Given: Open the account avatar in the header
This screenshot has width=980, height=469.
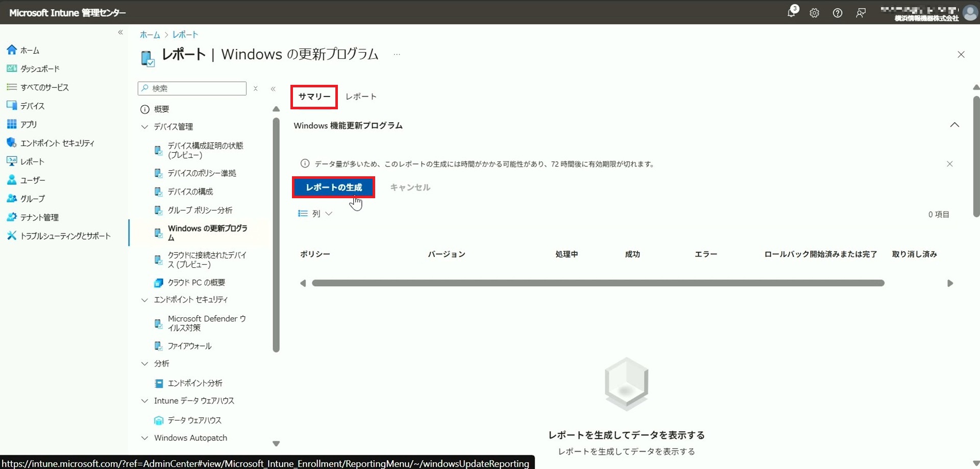Looking at the screenshot, I should point(970,12).
